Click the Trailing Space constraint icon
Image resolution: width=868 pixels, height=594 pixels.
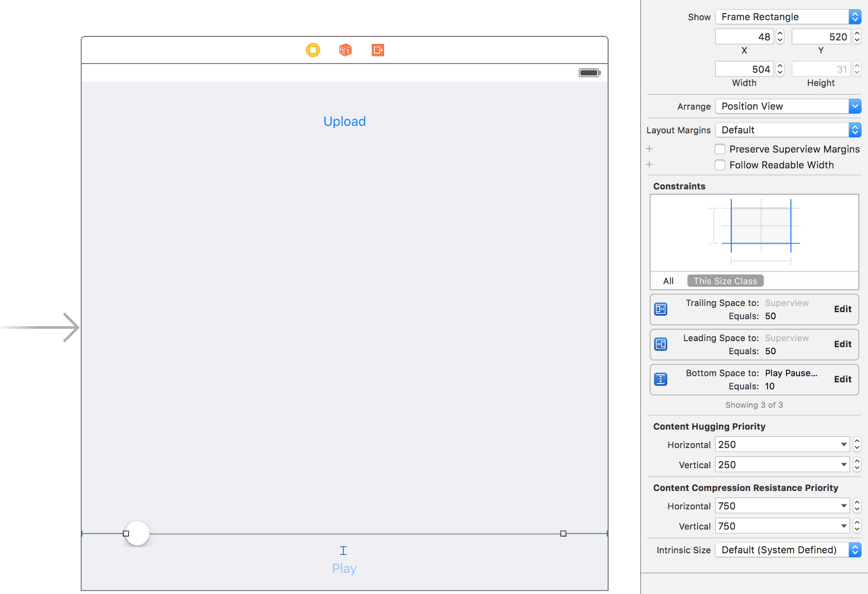[x=661, y=309]
